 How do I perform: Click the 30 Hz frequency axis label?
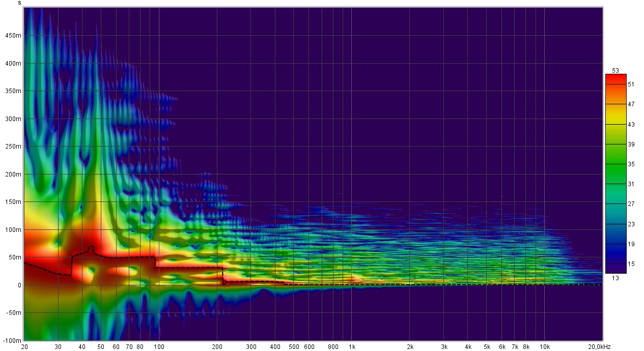tap(58, 347)
